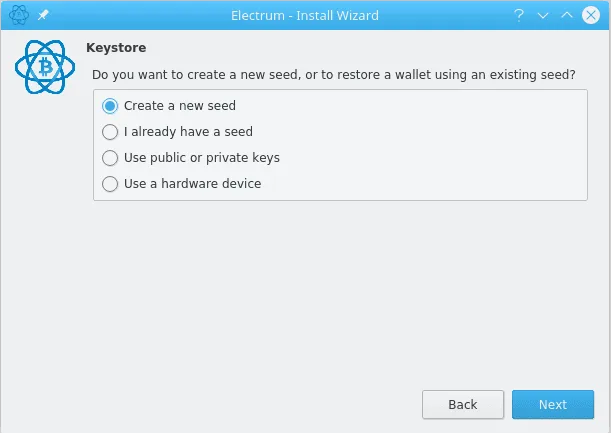Continue the wizard with Next

553,405
